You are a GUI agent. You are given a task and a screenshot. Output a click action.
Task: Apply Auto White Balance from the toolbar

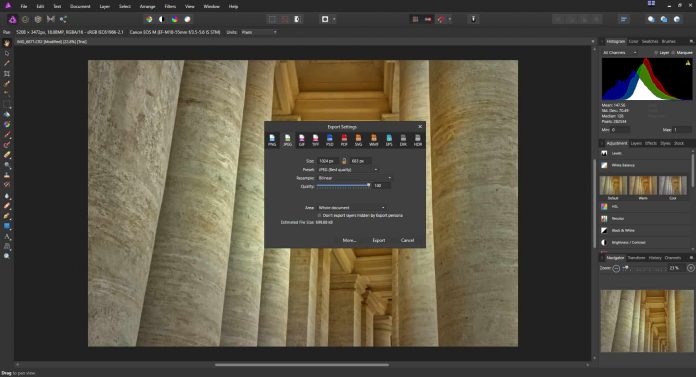pos(187,19)
